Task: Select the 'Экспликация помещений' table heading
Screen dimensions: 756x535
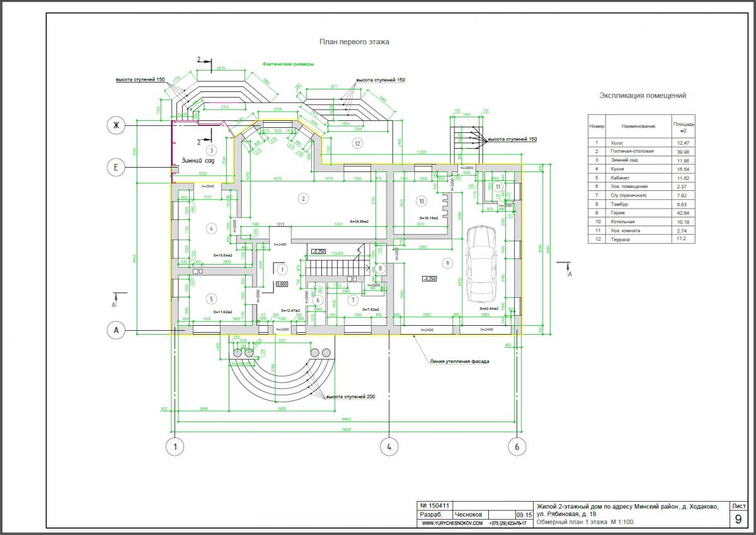Action: [x=642, y=96]
